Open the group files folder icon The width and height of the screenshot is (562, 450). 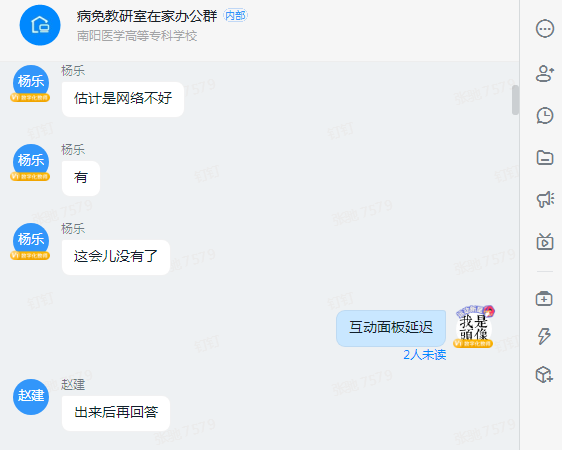[x=544, y=158]
